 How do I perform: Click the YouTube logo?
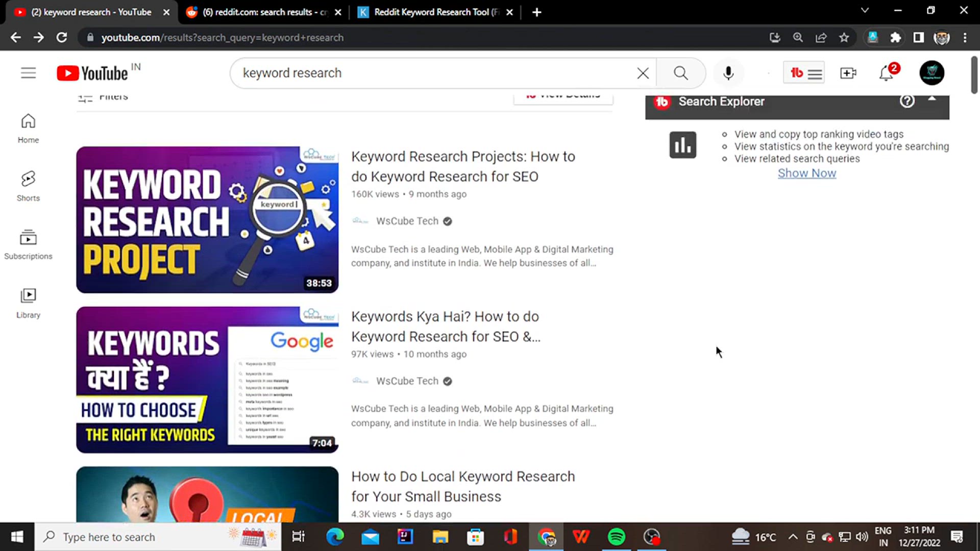tap(92, 73)
